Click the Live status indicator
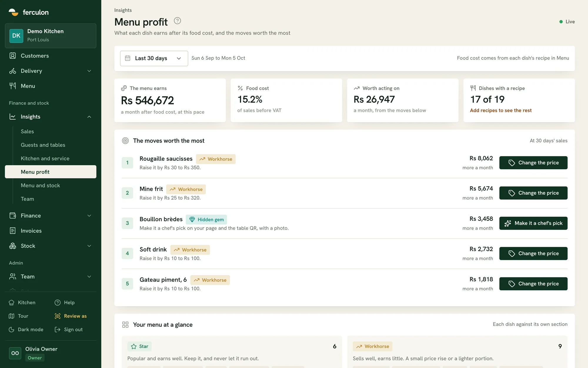The height and width of the screenshot is (368, 588). 567,22
